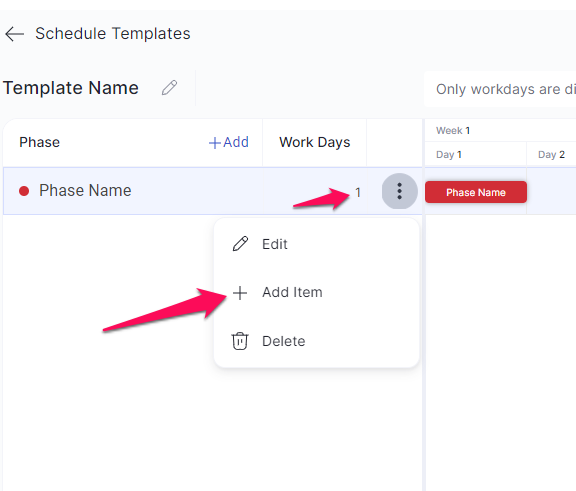Click the Day 1 column header

[x=449, y=155]
